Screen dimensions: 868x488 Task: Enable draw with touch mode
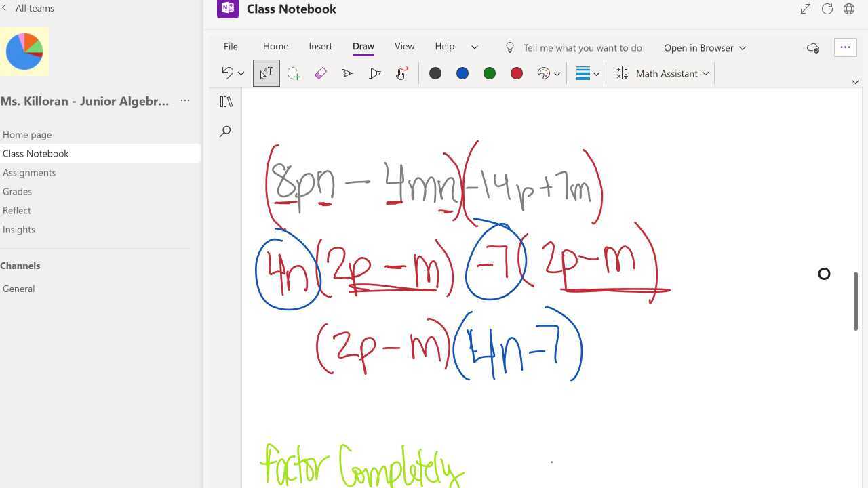(401, 73)
